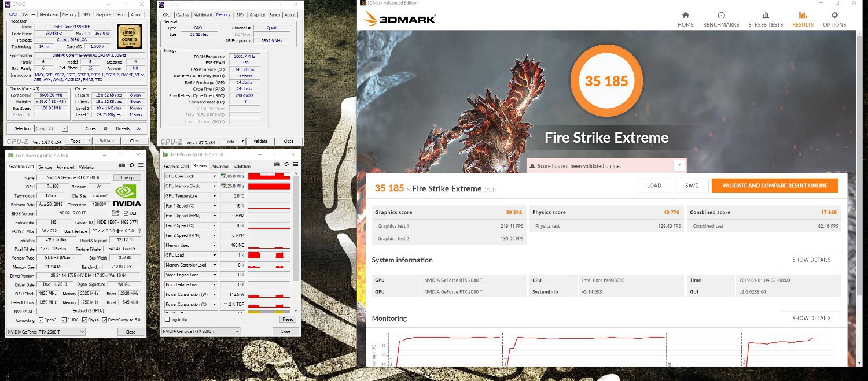Click the Lookup button in GPU-Z
868x381 pixels.
(127, 177)
